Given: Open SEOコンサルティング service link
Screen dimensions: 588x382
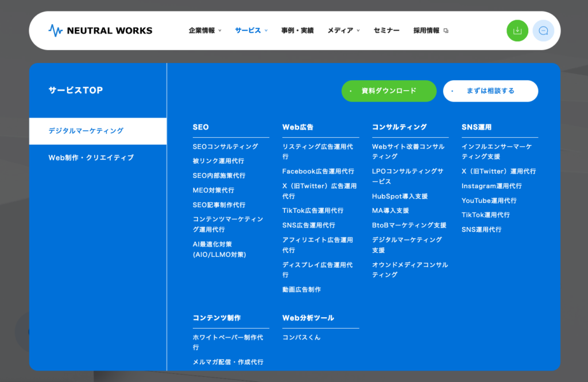Looking at the screenshot, I should (x=225, y=147).
